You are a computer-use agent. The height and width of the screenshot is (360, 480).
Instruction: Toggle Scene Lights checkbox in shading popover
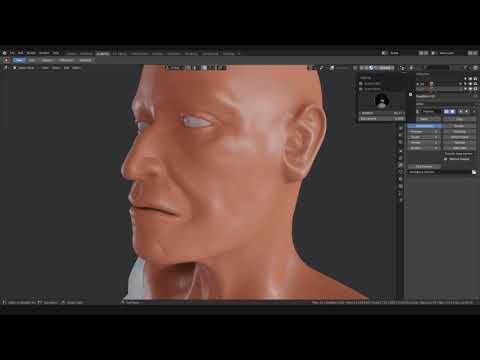pyautogui.click(x=361, y=84)
